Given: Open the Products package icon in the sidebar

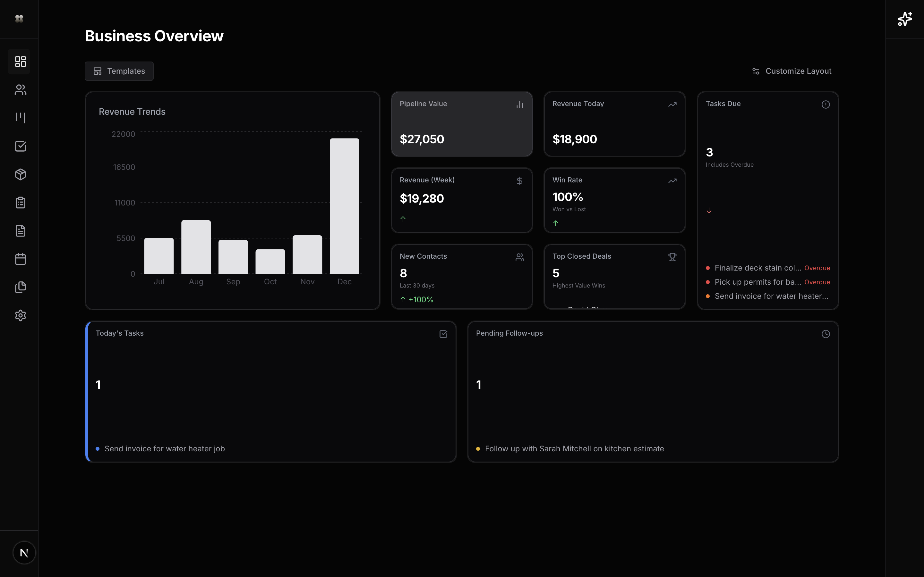Looking at the screenshot, I should coord(20,174).
